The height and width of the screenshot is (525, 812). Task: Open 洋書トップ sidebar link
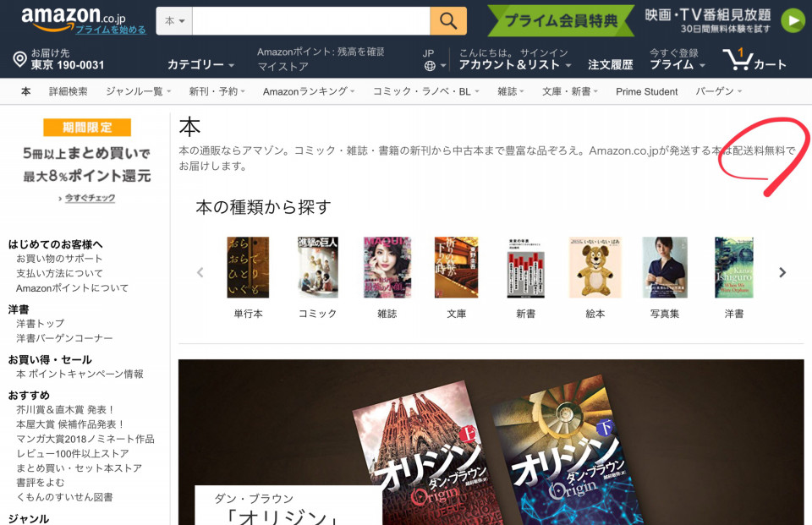41,324
